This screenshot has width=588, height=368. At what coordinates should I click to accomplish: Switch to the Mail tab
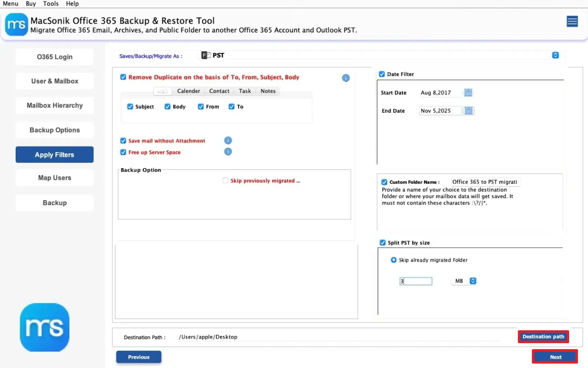[162, 91]
